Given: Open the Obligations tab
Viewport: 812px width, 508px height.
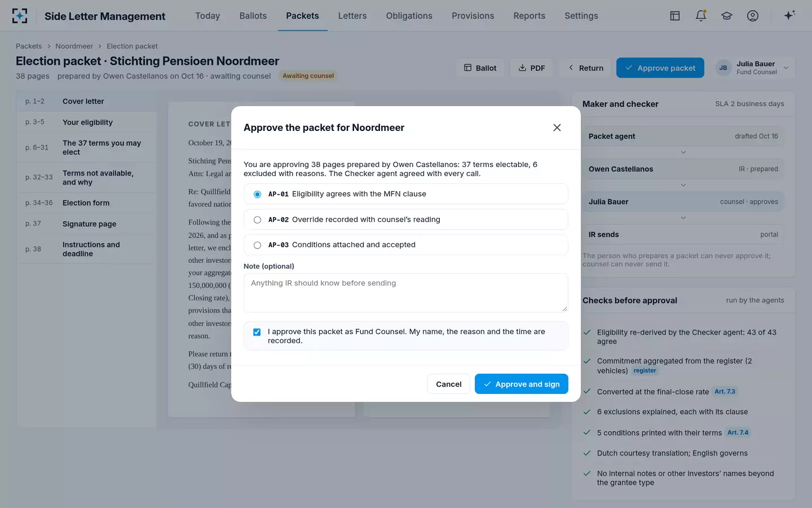Looking at the screenshot, I should coord(409,16).
